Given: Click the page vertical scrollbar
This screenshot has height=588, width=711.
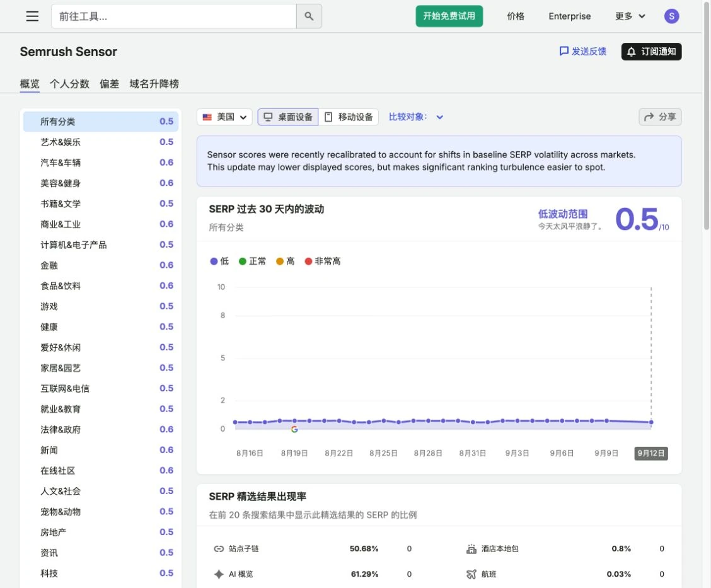Looking at the screenshot, I should coord(707,115).
